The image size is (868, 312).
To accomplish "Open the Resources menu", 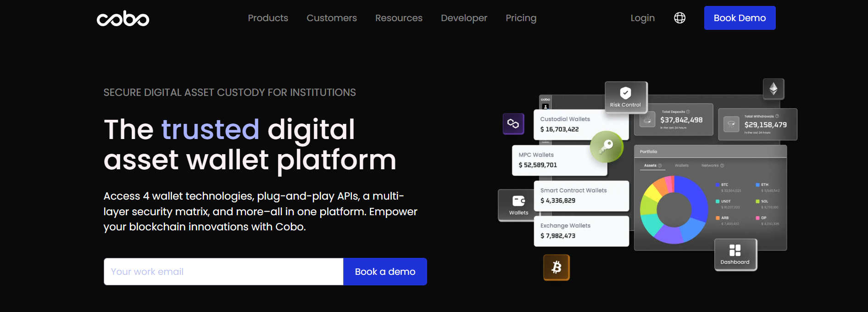I will coord(399,18).
